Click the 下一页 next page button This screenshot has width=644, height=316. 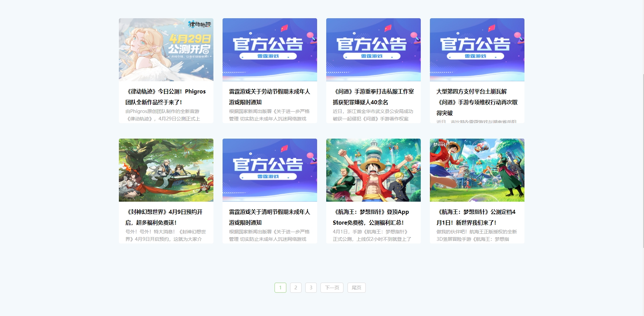[332, 288]
